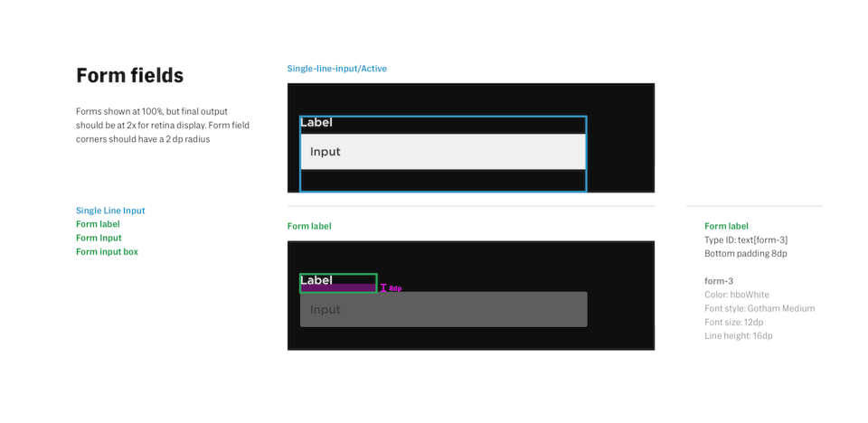Click the "form-3" style name

(719, 281)
